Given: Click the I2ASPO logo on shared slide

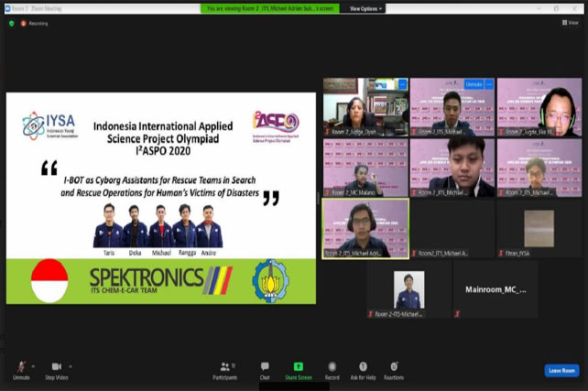Looking at the screenshot, I should 276,126.
